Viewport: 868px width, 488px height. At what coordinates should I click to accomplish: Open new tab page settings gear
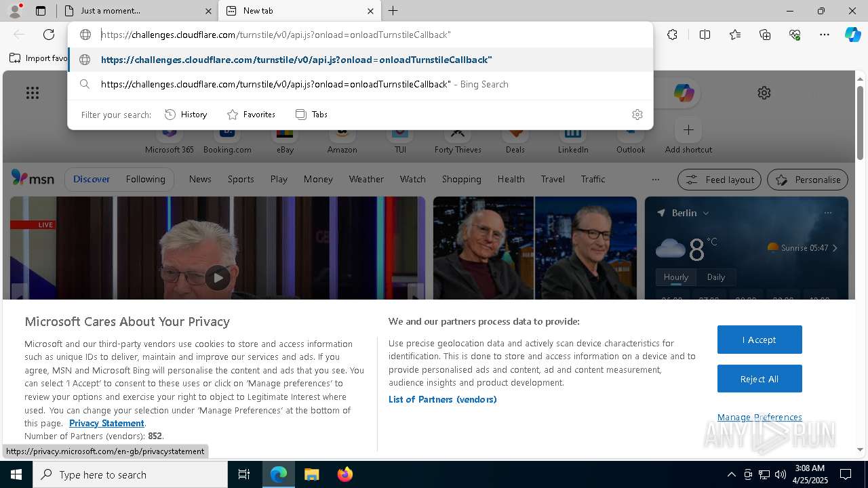click(x=764, y=93)
